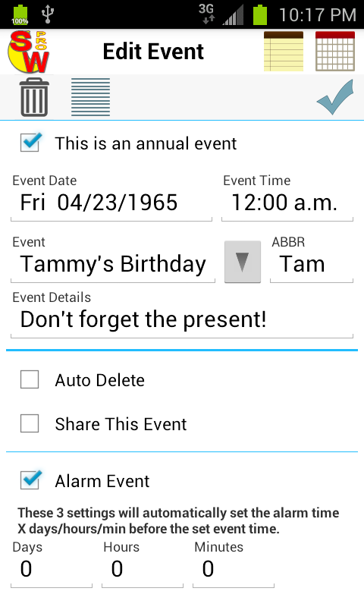The width and height of the screenshot is (364, 607).
Task: Open the yellow notepad icon
Action: 284,52
